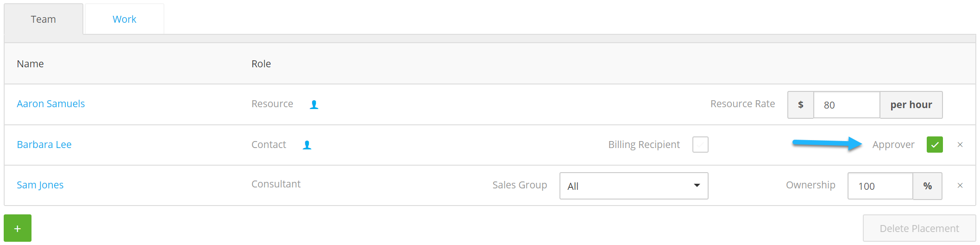Viewport: 980px width, 245px height.
Task: Select the Team tab
Action: coord(44,19)
